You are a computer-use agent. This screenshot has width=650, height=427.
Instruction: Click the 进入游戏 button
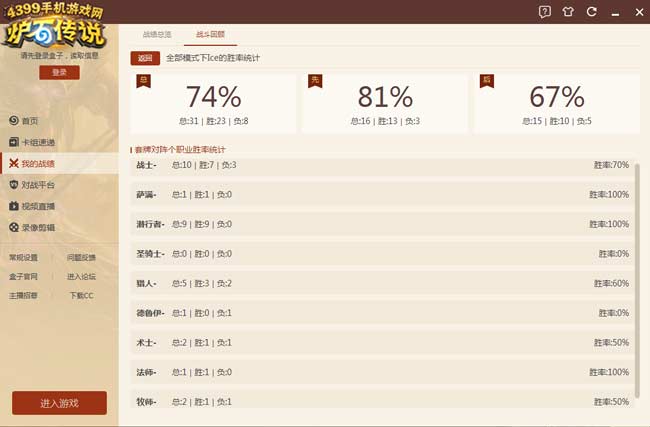point(59,403)
